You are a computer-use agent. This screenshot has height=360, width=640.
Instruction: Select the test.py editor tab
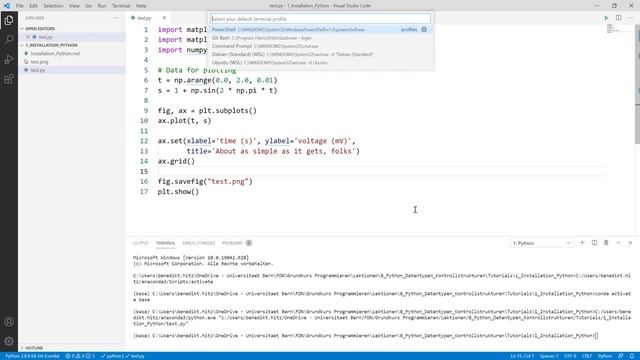pyautogui.click(x=144, y=18)
